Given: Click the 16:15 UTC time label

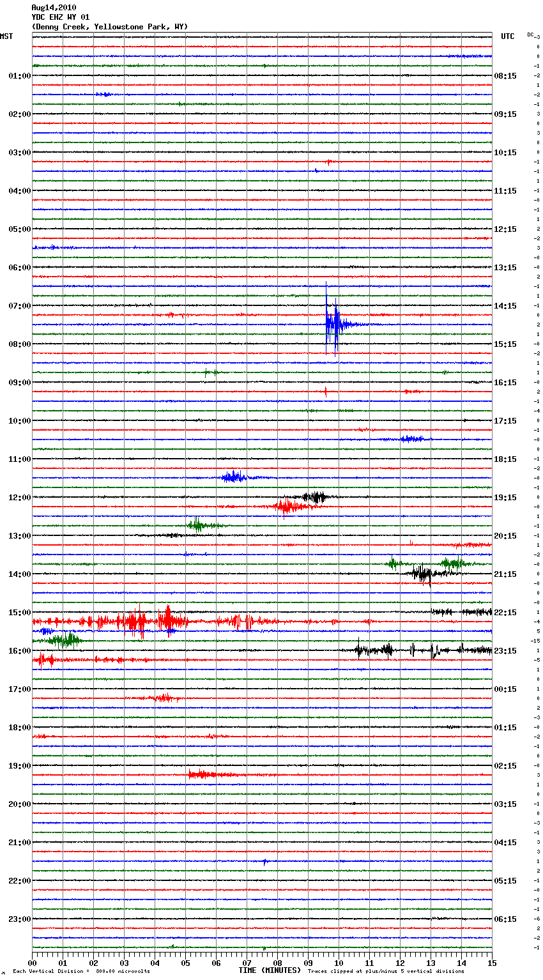Looking at the screenshot, I should pos(505,383).
